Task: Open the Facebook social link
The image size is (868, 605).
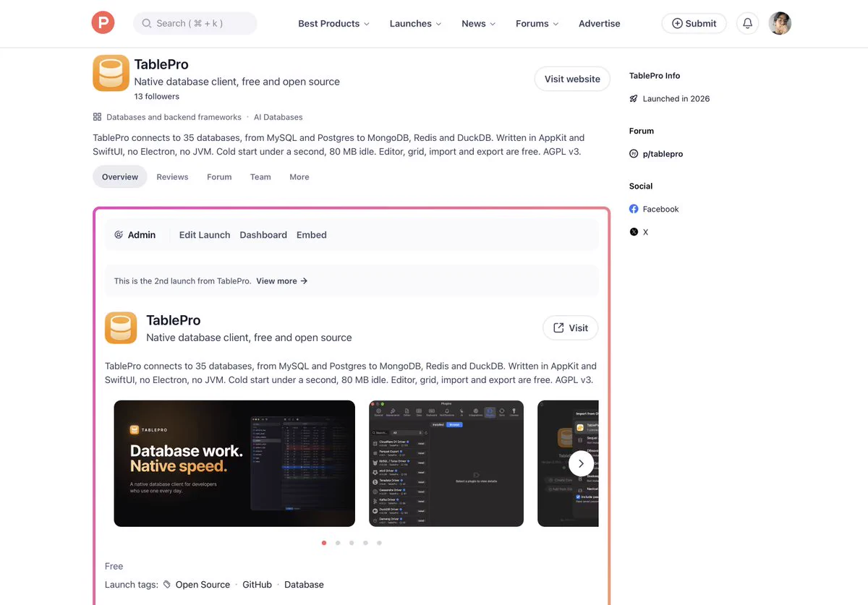Action: [x=661, y=209]
